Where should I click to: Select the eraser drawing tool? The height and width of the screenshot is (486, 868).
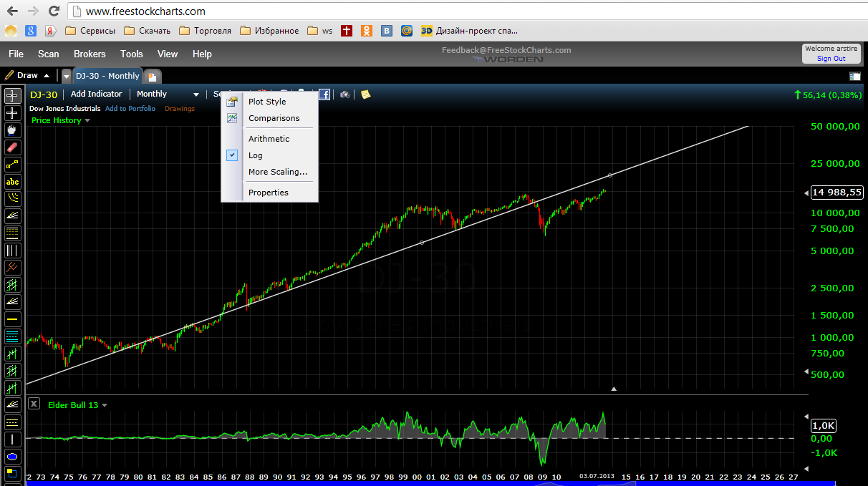pos(12,147)
